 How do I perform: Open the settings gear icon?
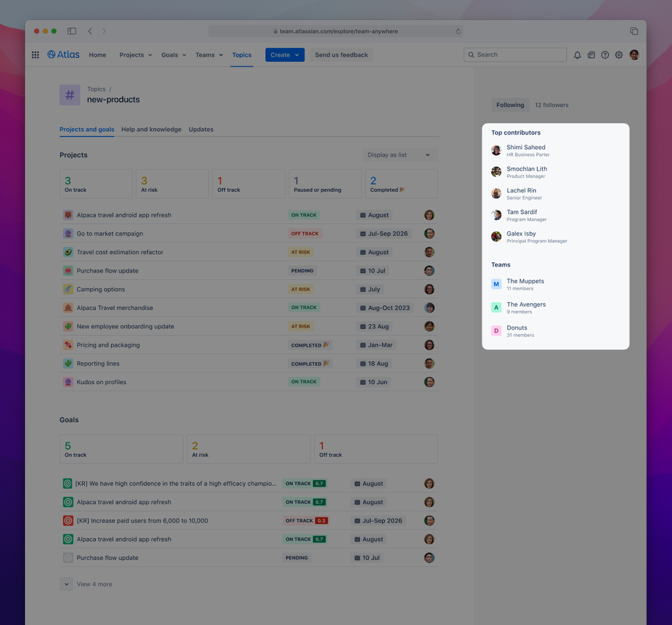click(618, 55)
